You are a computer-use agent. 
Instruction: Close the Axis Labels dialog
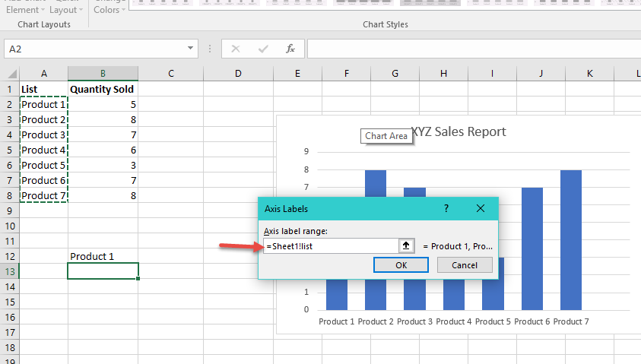[x=481, y=208]
